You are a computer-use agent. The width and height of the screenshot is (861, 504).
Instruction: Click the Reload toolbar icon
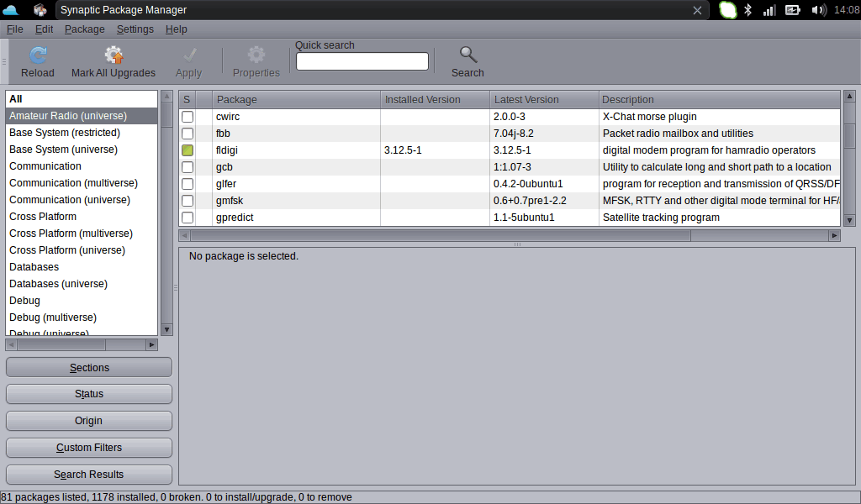pos(37,55)
